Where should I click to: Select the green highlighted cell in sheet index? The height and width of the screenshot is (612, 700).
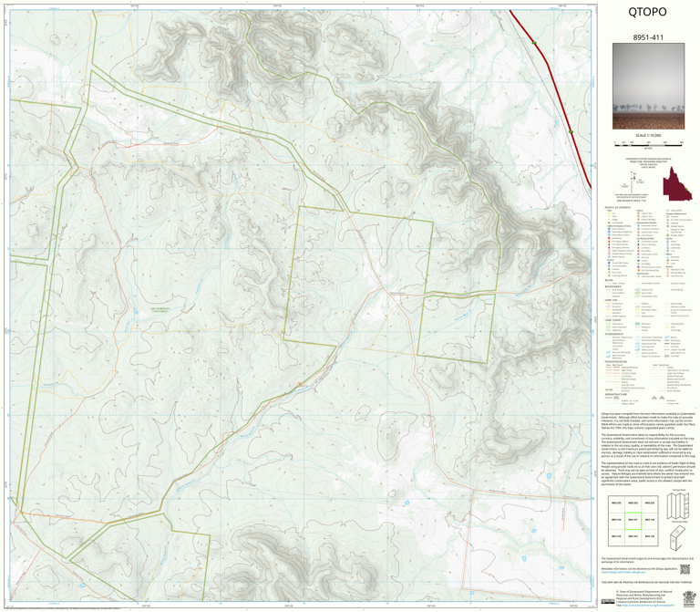point(633,521)
